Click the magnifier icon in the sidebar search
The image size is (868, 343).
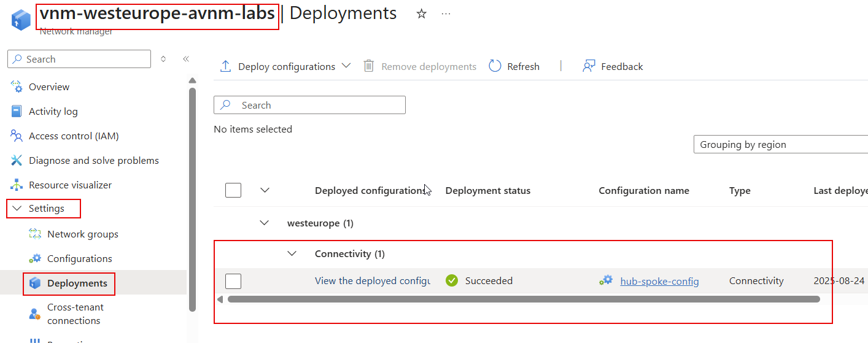click(x=17, y=60)
